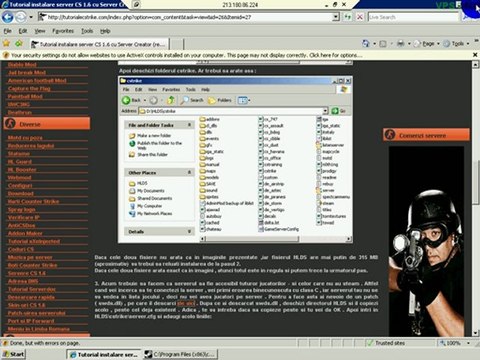480x360 pixels.
Task: Click the page scrollbar up arrow
Action: 475,65
